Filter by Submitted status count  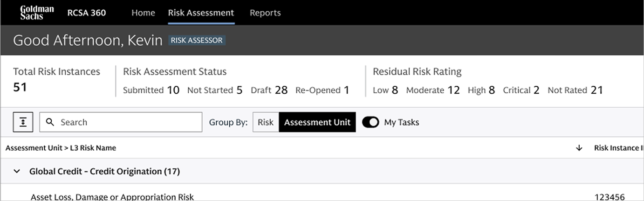(151, 90)
